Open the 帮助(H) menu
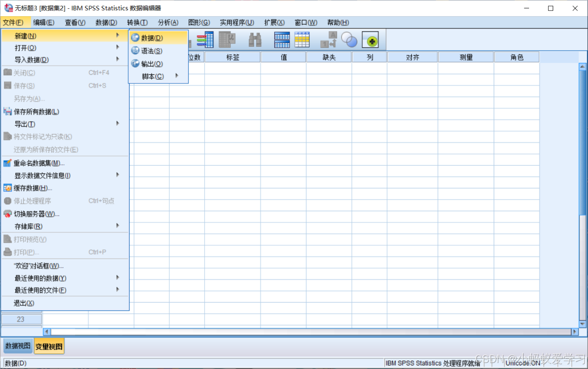Image resolution: width=588 pixels, height=369 pixels. coord(338,22)
